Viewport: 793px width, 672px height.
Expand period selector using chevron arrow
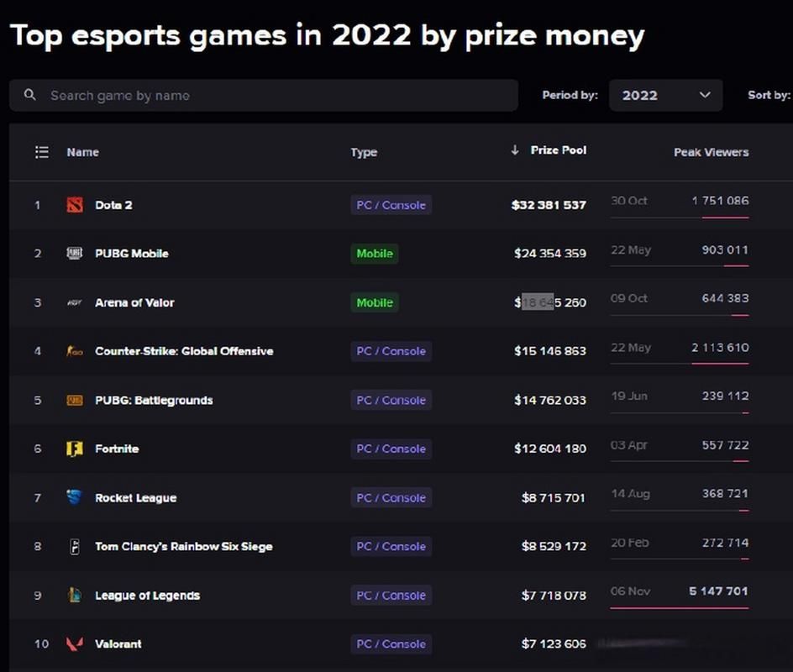point(705,95)
